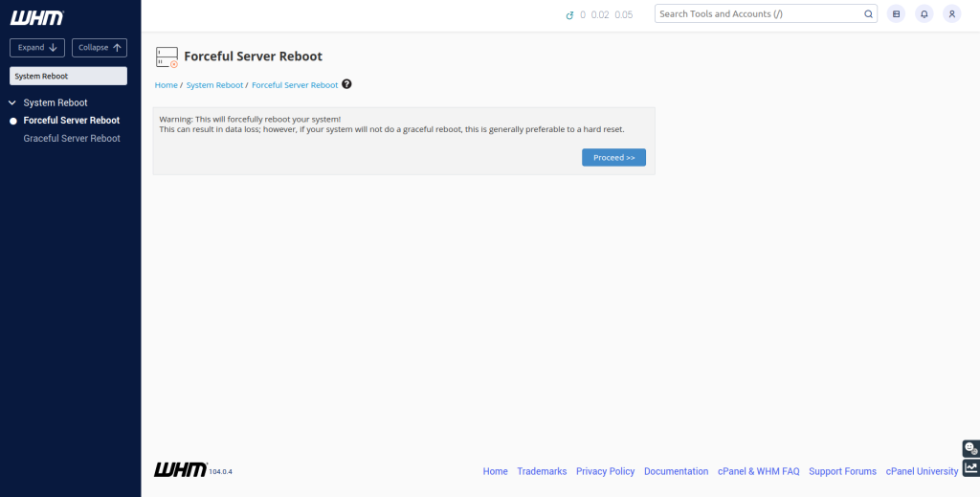Go to Home via breadcrumb

click(x=166, y=85)
